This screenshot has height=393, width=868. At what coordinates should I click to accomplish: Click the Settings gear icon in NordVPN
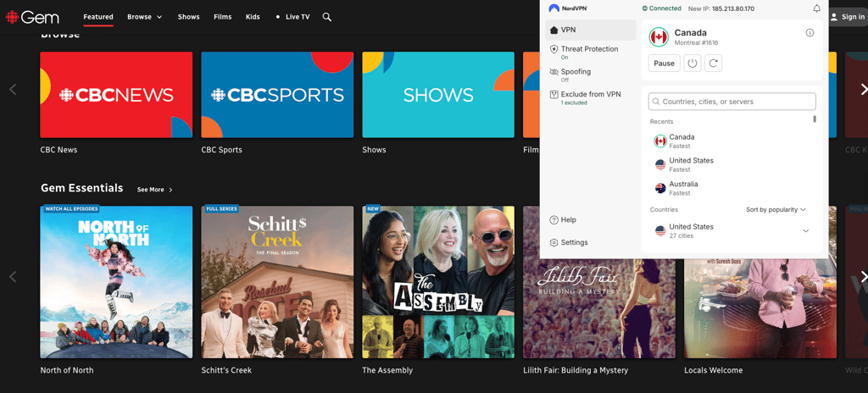554,242
